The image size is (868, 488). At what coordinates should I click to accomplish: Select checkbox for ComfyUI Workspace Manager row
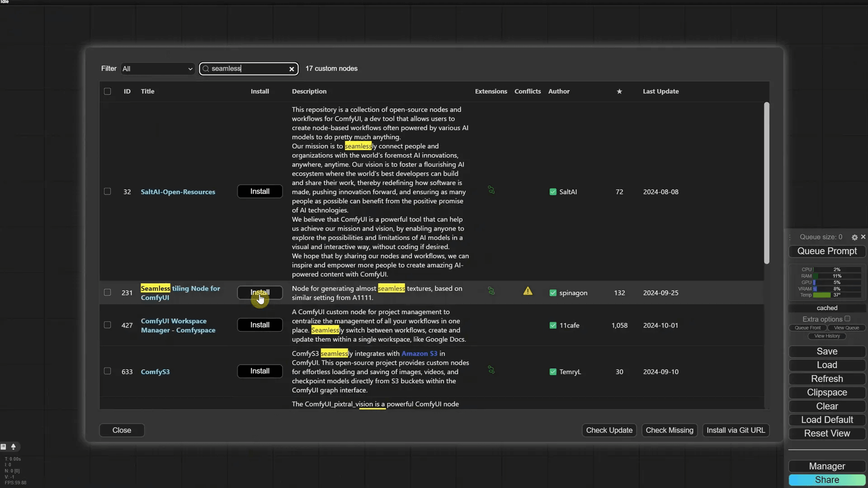(107, 325)
